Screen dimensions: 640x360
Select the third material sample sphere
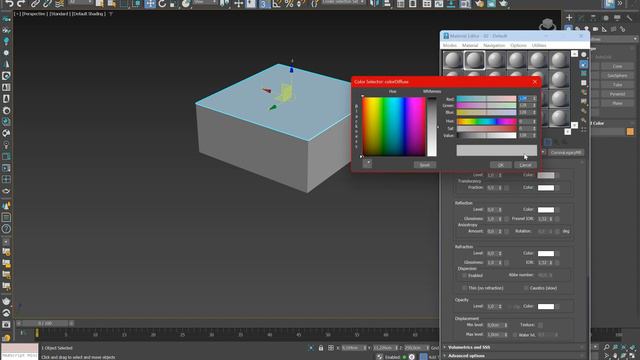coord(496,60)
